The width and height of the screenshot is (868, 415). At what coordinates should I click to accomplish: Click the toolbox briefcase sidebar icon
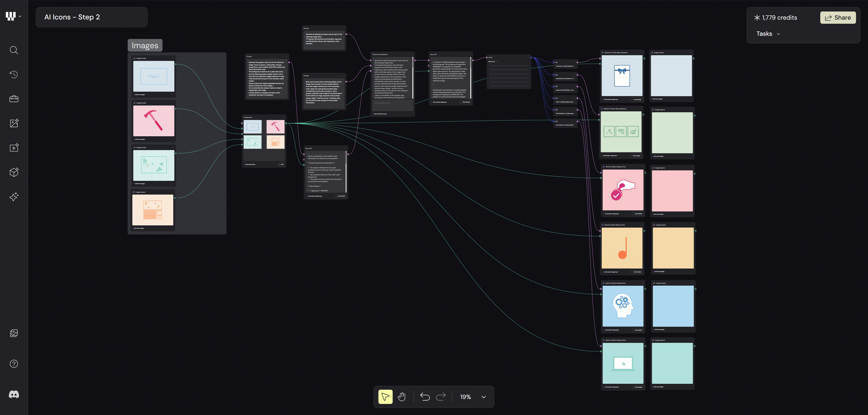(x=14, y=99)
